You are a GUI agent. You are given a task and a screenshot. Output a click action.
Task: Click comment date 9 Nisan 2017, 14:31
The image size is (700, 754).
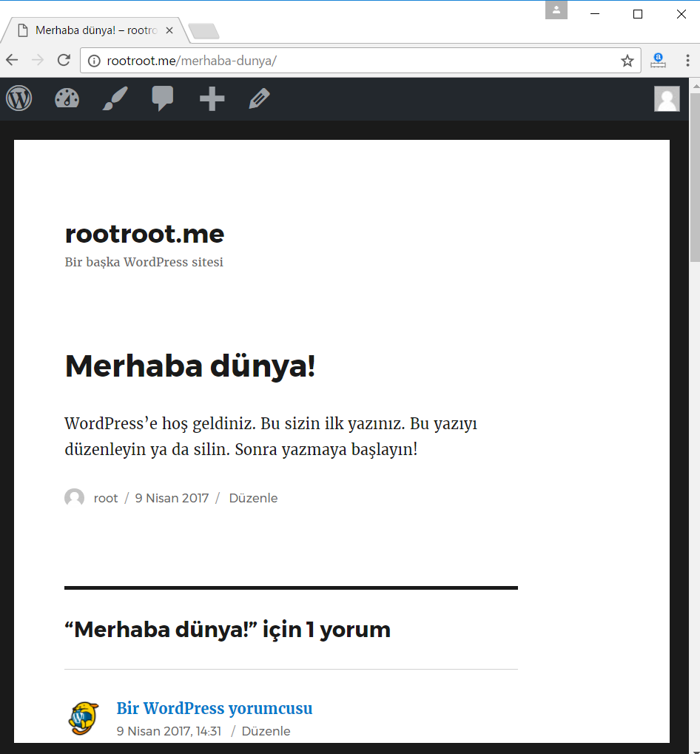tap(169, 731)
